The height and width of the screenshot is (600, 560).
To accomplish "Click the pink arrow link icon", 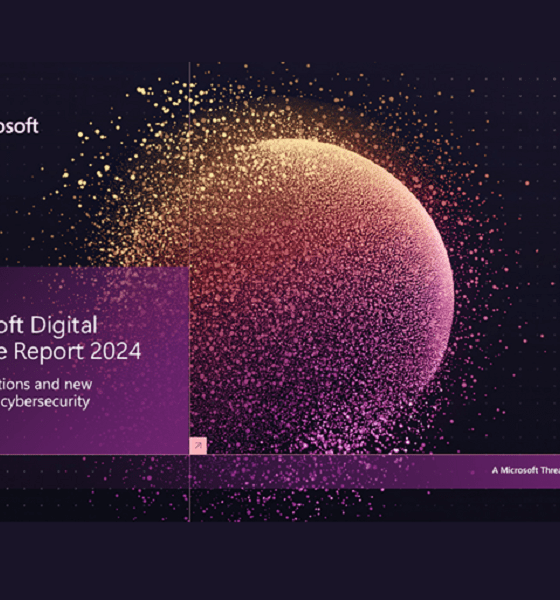I will tap(198, 445).
